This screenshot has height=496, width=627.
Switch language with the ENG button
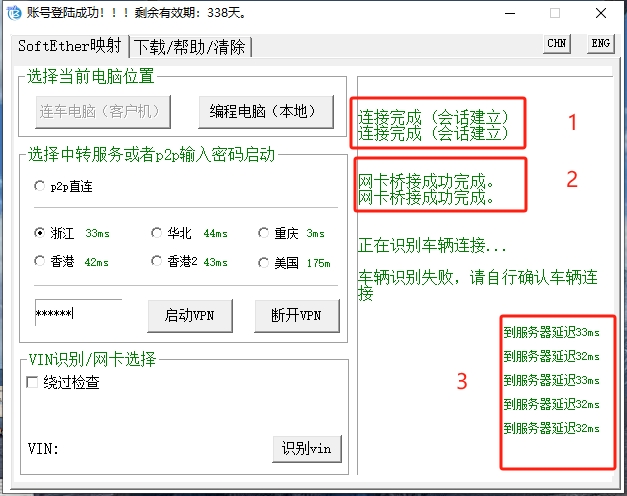point(599,44)
